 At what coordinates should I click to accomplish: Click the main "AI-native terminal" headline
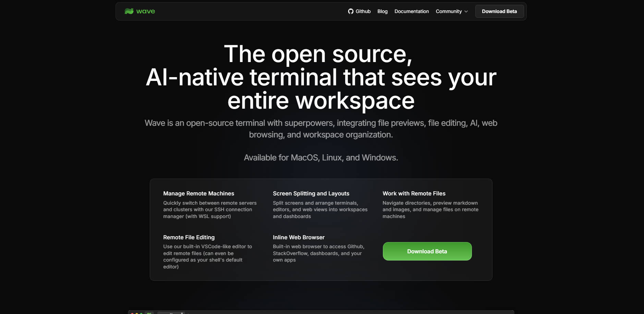point(321,77)
